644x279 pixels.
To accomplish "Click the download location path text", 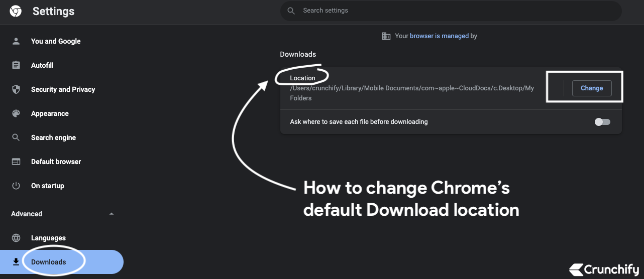I will tap(412, 93).
